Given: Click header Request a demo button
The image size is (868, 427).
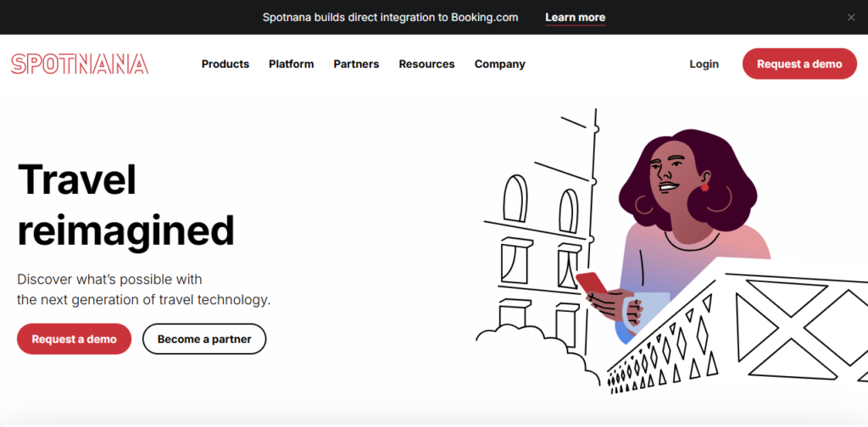Looking at the screenshot, I should click(x=799, y=64).
